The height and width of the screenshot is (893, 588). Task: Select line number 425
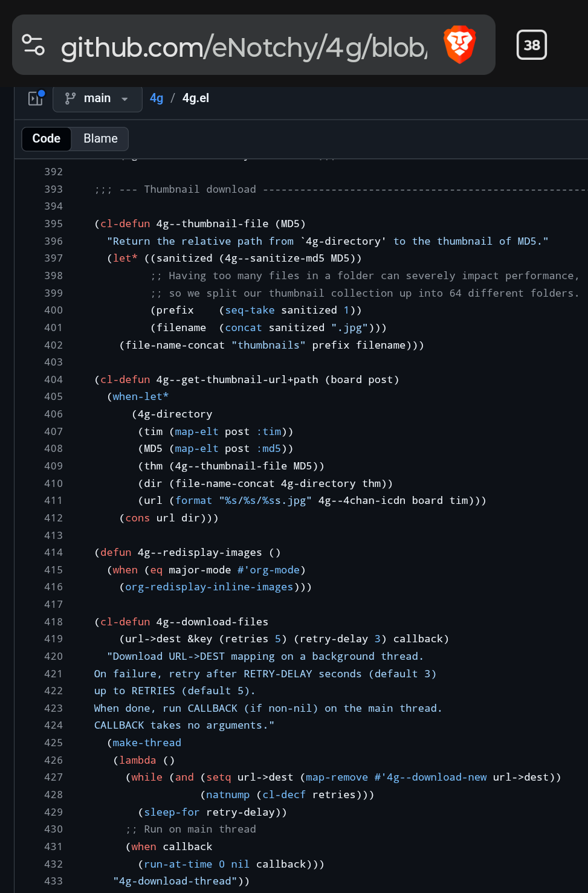[54, 743]
